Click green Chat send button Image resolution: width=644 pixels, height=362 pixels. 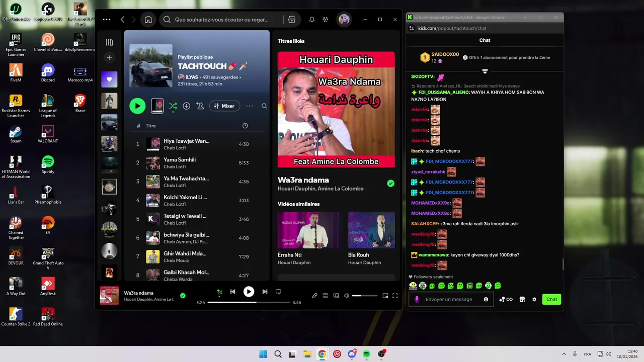(552, 299)
